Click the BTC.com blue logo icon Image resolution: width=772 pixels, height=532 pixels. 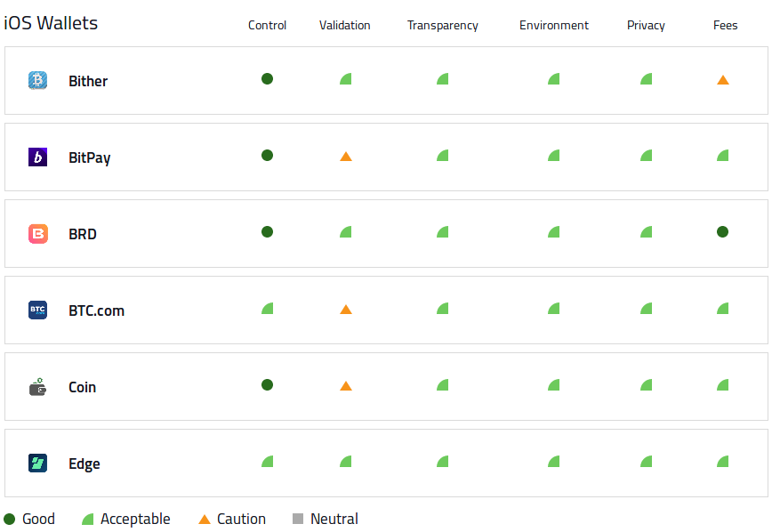[38, 310]
